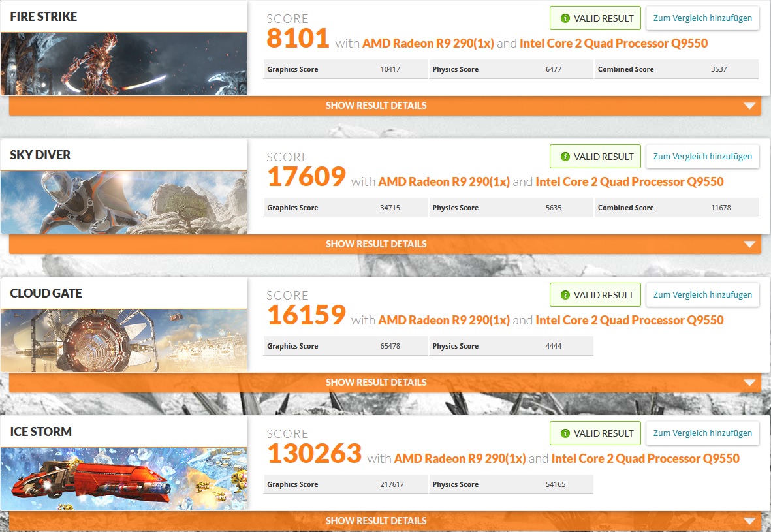
Task: Click the CLOUD GATE title
Action: [46, 294]
